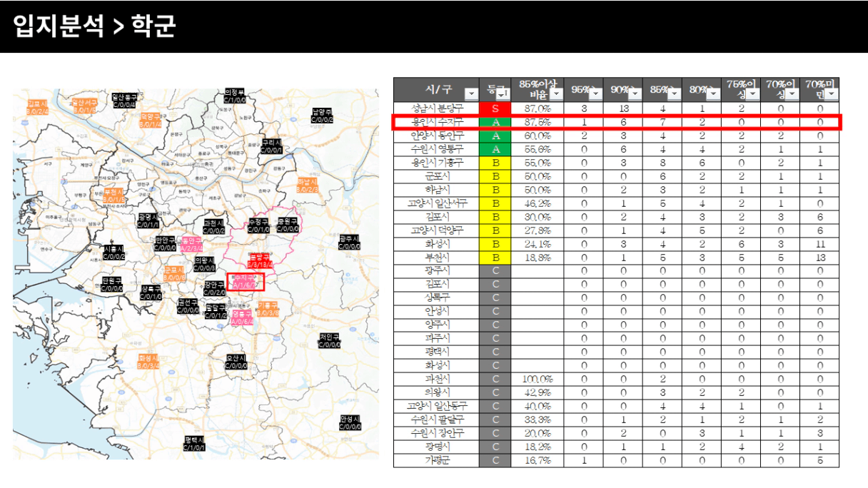Open the 90% column filter dropdown
The image size is (868, 488).
coord(635,93)
